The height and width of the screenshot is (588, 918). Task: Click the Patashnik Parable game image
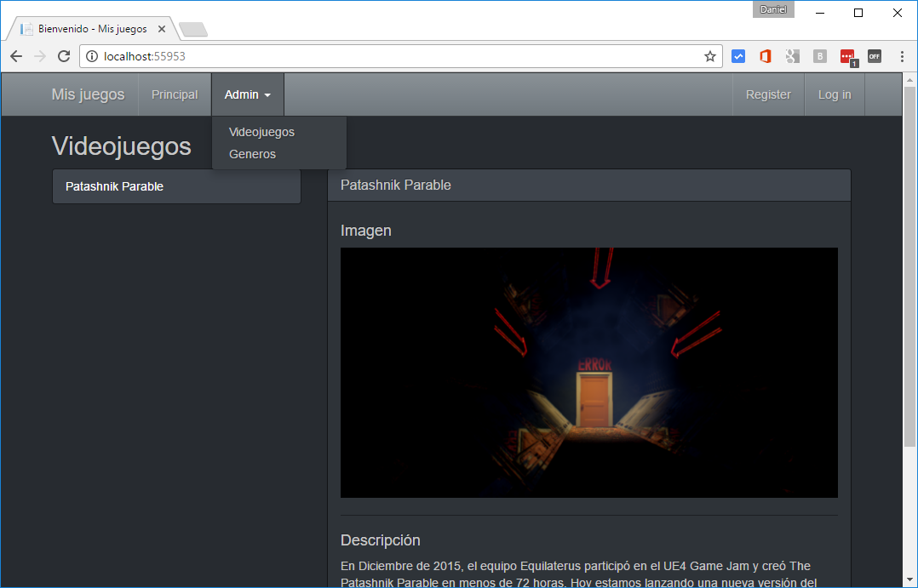coord(589,373)
